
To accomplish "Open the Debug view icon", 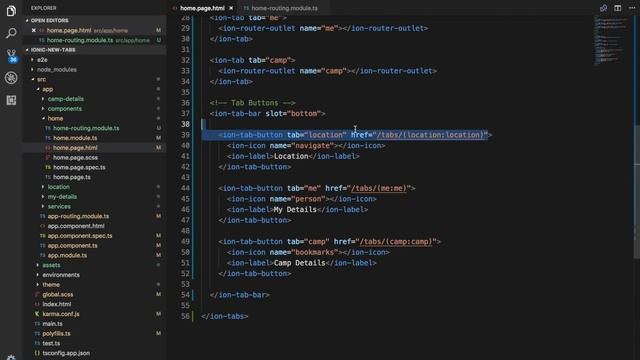I will pos(11,78).
